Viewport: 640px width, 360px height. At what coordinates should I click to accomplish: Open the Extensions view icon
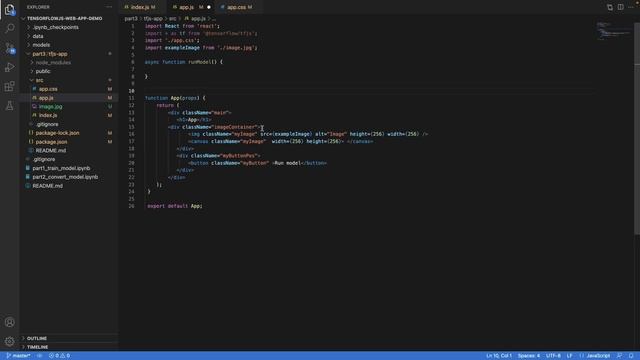click(9, 86)
